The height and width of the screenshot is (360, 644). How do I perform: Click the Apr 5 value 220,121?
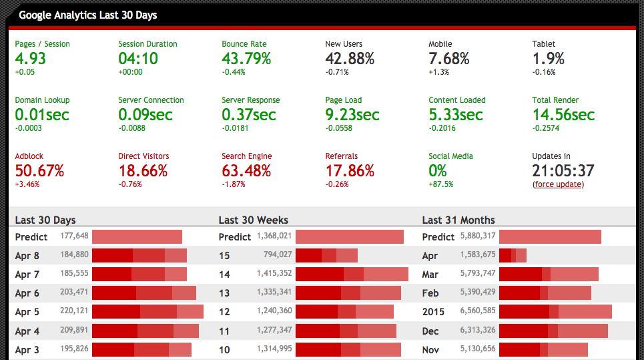click(x=74, y=311)
